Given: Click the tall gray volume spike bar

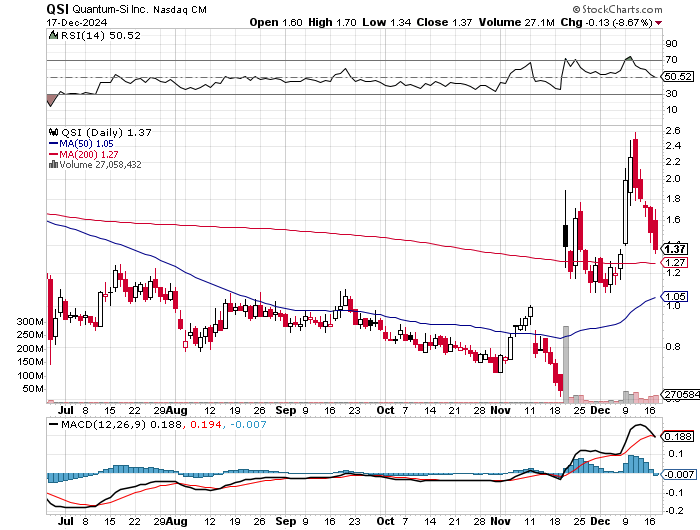Looking at the screenshot, I should 566,364.
